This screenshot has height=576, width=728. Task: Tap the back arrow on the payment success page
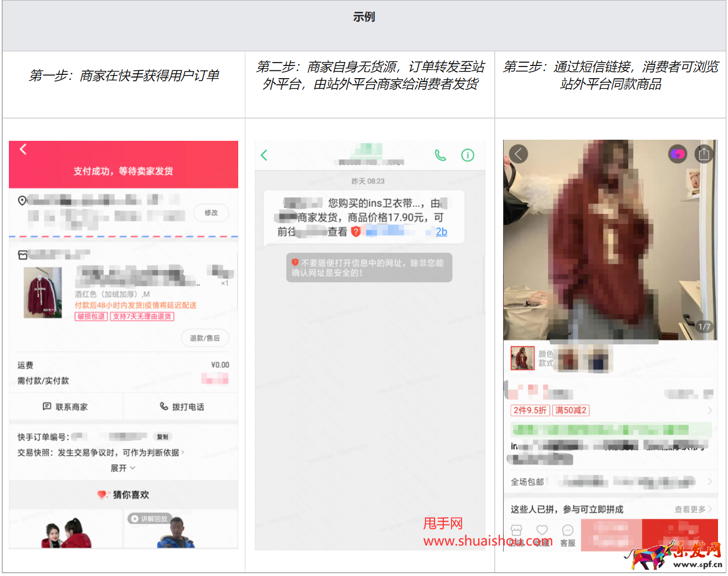22,149
